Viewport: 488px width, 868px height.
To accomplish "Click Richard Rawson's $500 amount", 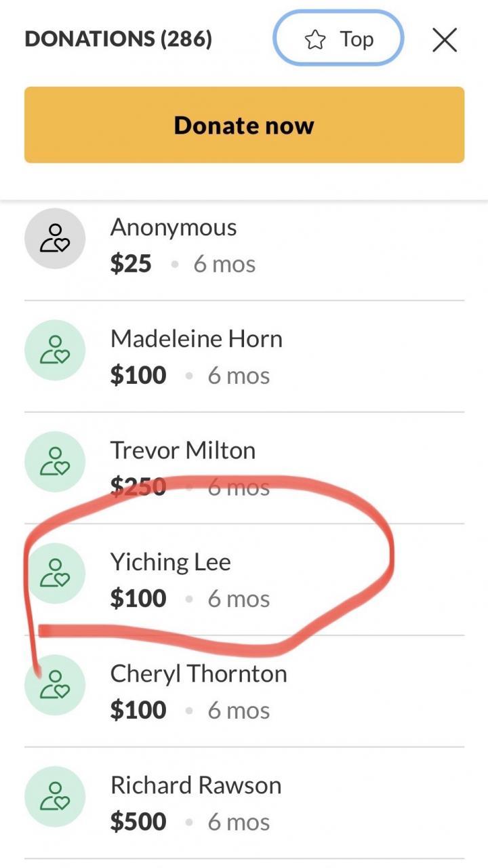I will click(x=138, y=822).
